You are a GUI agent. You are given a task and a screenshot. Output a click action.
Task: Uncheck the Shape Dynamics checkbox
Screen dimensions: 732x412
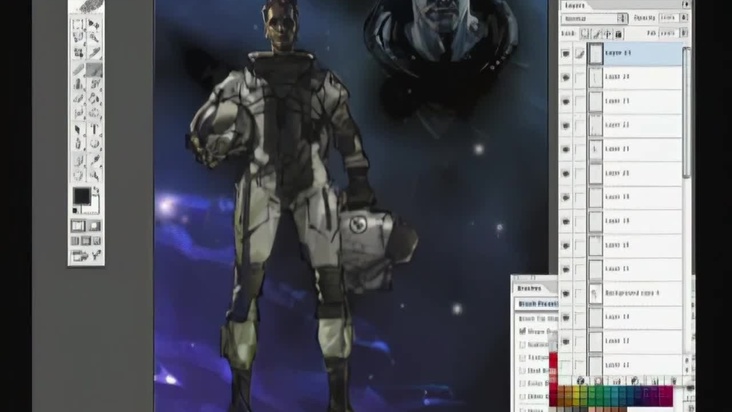pos(522,331)
